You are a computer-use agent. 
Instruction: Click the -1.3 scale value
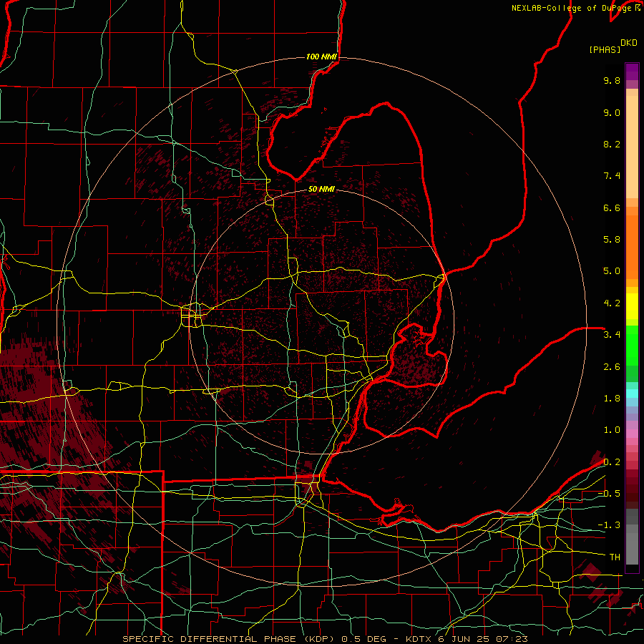coord(609,525)
